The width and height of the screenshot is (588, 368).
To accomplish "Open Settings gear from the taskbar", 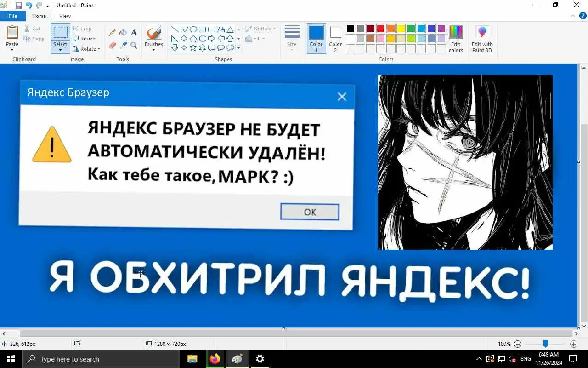I will [x=260, y=359].
